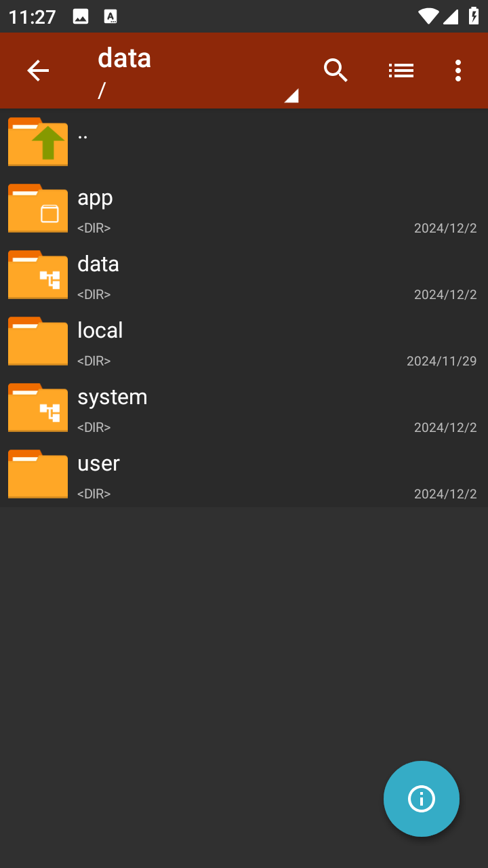This screenshot has height=868, width=488.
Task: Click the 2024/11/29 date on local
Action: 441,361
